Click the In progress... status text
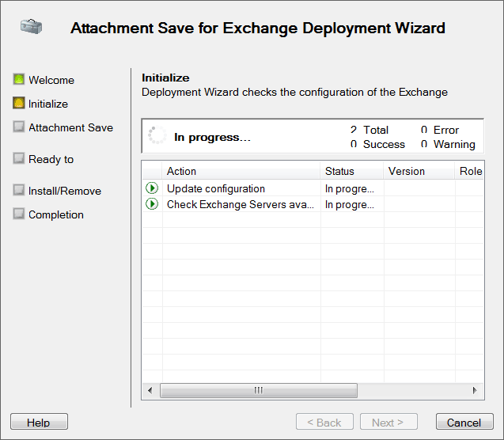 213,137
